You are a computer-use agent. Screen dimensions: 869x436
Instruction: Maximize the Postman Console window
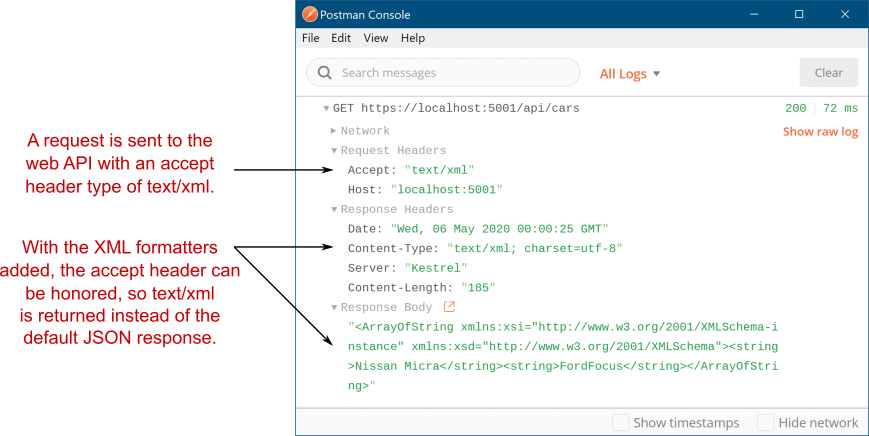coord(799,14)
